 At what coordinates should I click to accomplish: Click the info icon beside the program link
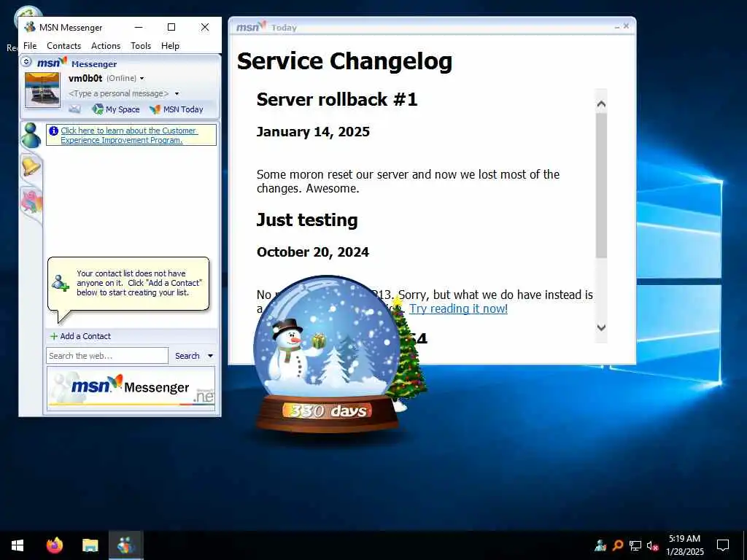pos(53,131)
